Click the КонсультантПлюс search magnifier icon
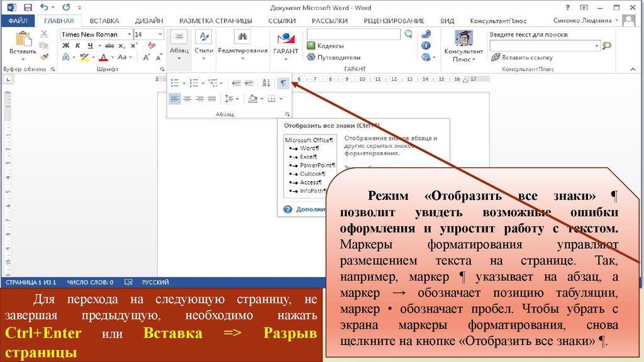This screenshot has height=362, width=644. pos(607,45)
